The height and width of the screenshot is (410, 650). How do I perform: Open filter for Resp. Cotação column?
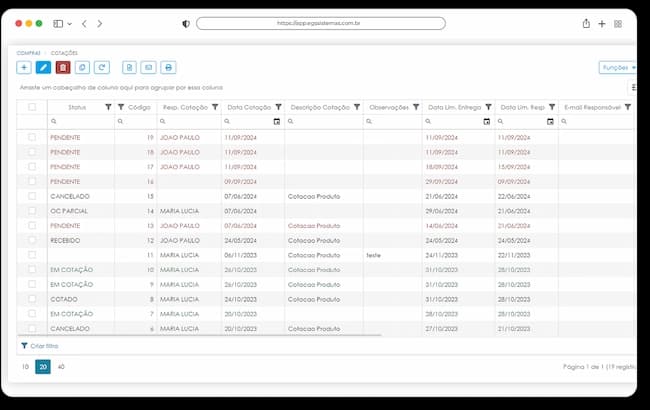(x=215, y=107)
